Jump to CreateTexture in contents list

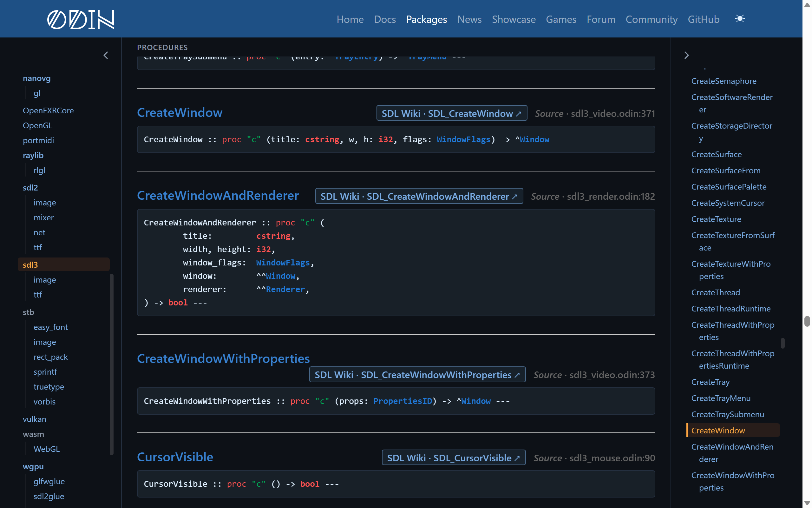(x=716, y=219)
